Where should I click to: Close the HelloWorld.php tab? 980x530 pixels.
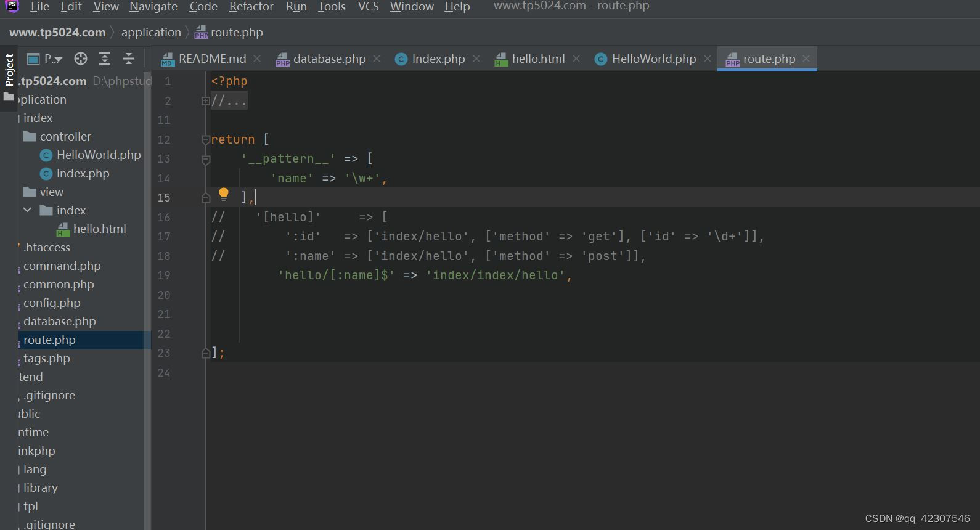(x=708, y=59)
